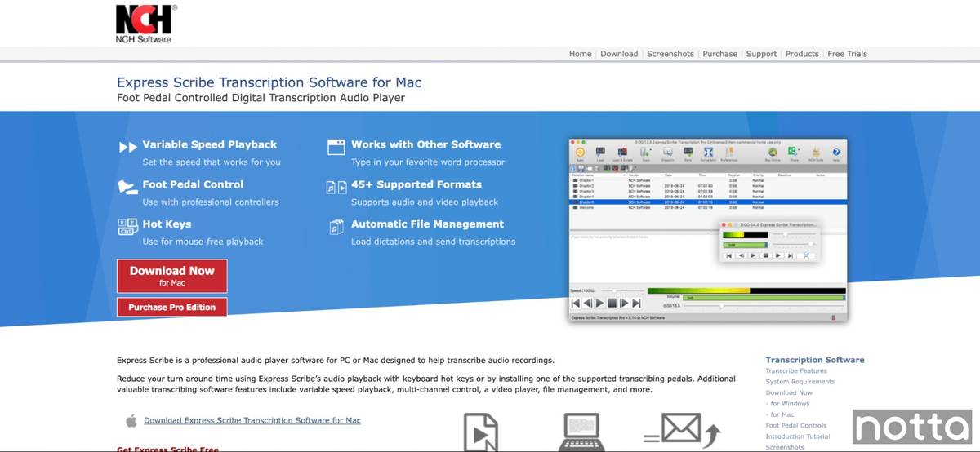Click the Hot Keys keyboard icon

point(128,227)
